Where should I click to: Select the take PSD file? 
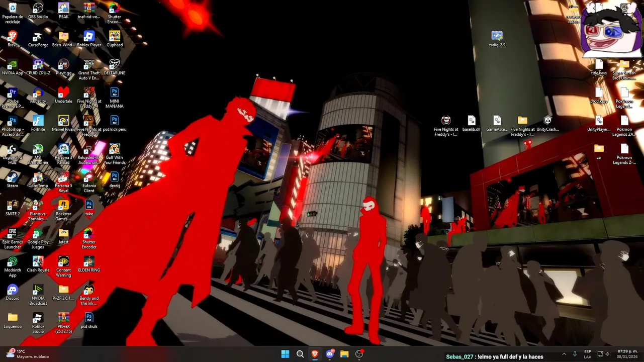[89, 208]
